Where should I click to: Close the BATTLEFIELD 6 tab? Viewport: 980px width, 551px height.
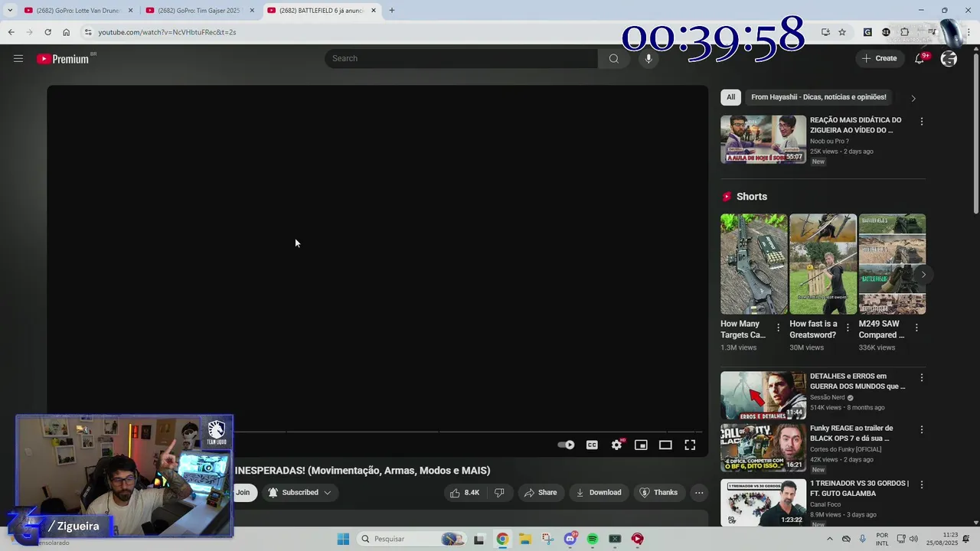[x=374, y=10]
